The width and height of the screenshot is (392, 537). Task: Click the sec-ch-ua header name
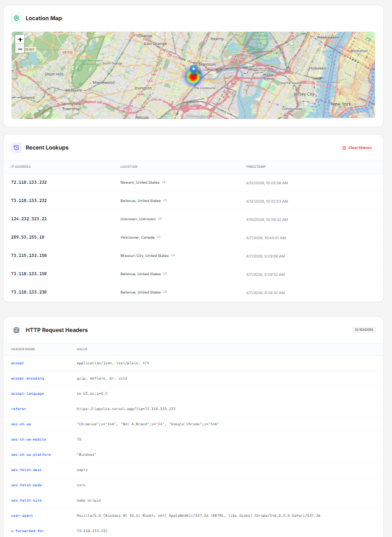coord(21,424)
